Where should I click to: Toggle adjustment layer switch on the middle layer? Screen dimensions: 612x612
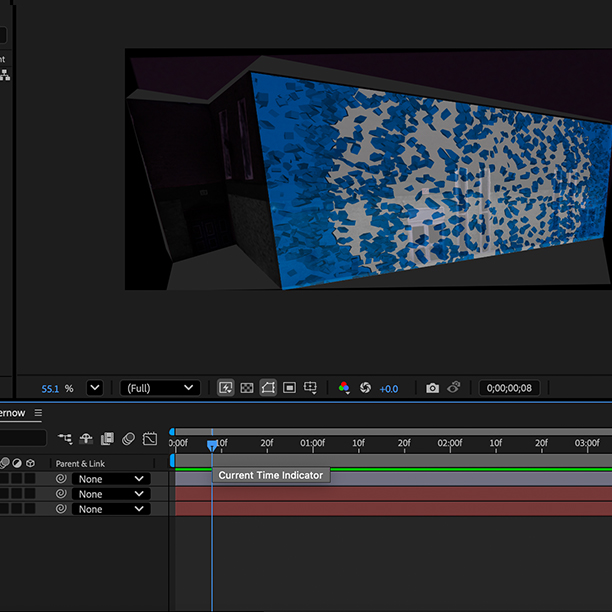(x=17, y=494)
